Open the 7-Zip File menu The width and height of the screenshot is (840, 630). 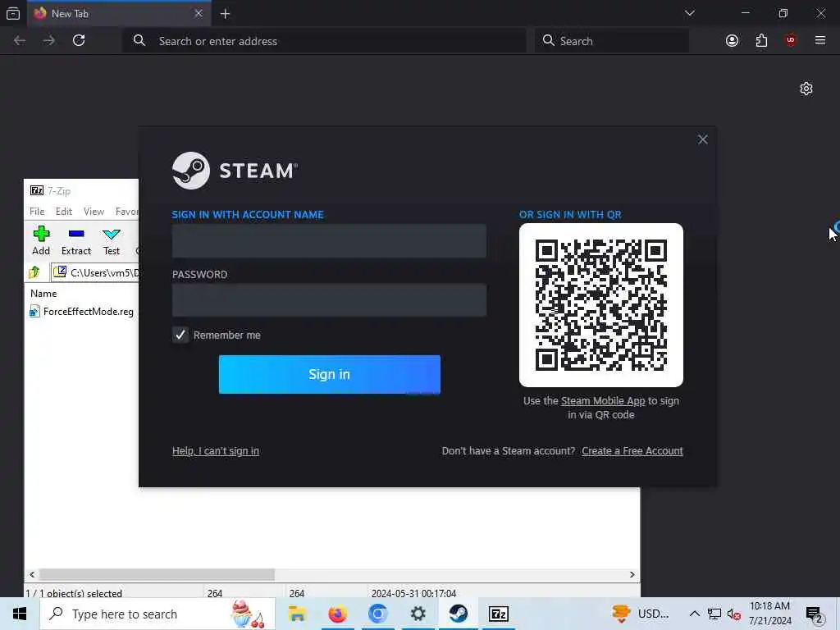[x=37, y=212]
